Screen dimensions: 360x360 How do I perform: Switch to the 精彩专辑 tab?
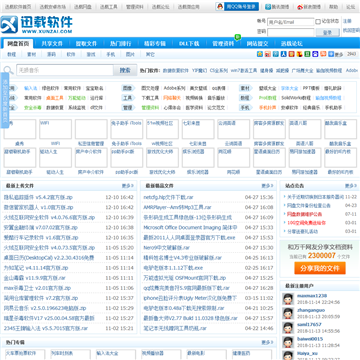[x=155, y=44]
